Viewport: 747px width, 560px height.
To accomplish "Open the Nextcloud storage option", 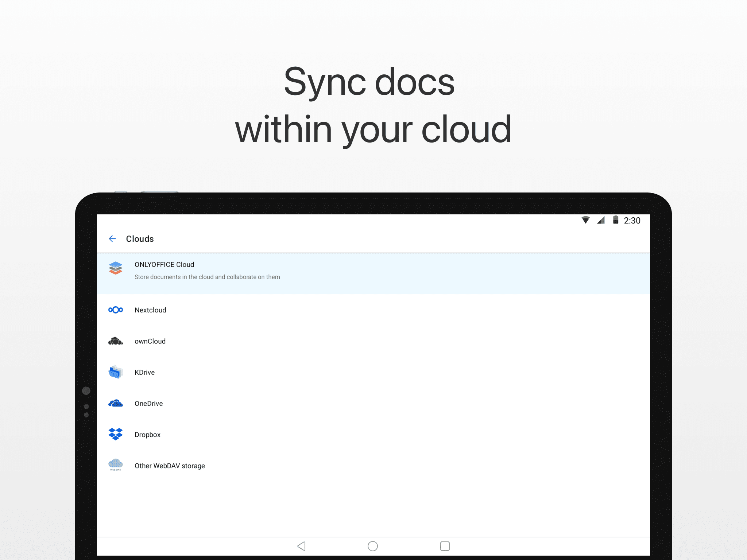I will [150, 310].
